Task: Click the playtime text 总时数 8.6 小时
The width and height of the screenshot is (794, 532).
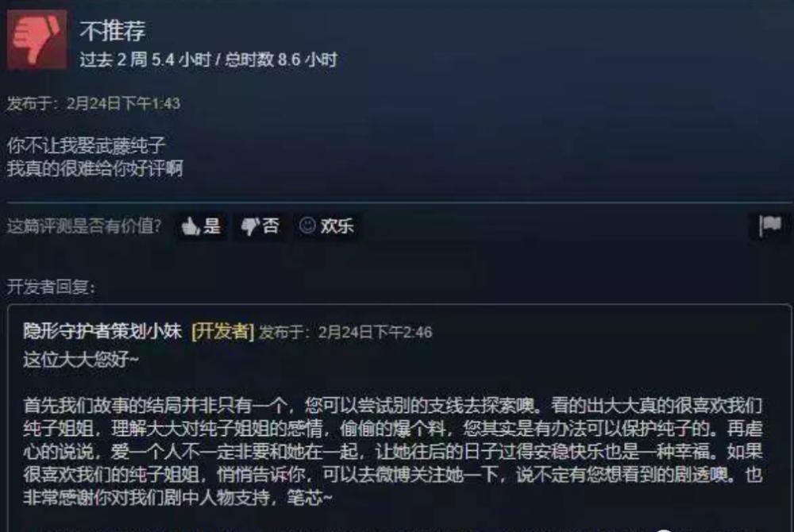Action: click(282, 60)
